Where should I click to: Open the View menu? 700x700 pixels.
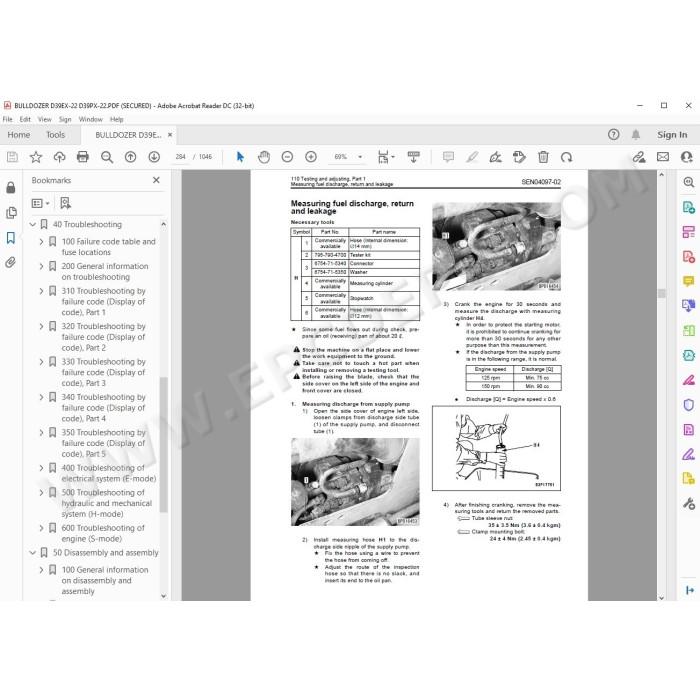click(x=45, y=119)
